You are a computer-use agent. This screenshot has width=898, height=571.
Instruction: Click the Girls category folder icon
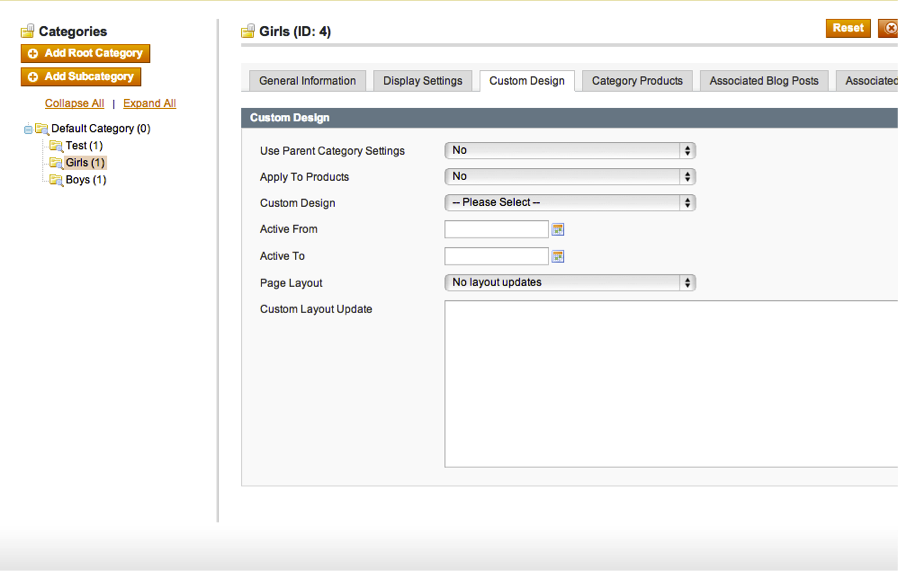click(56, 163)
